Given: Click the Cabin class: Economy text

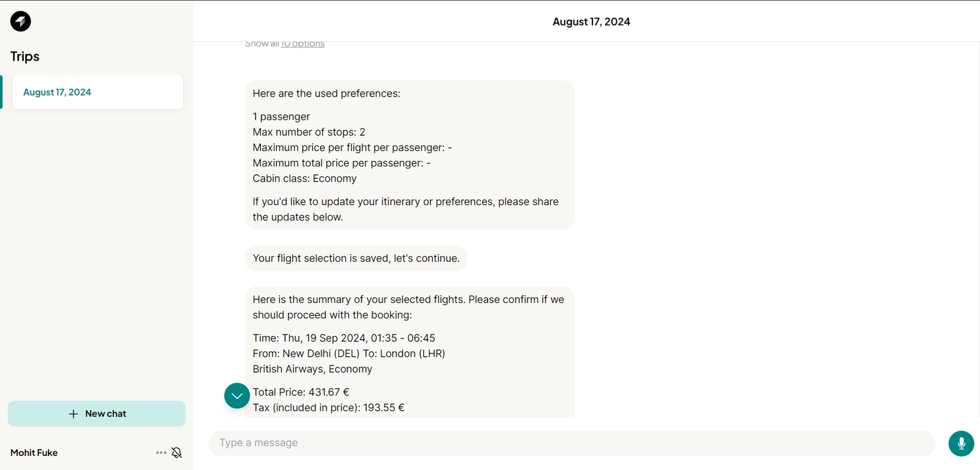Looking at the screenshot, I should pos(304,179).
